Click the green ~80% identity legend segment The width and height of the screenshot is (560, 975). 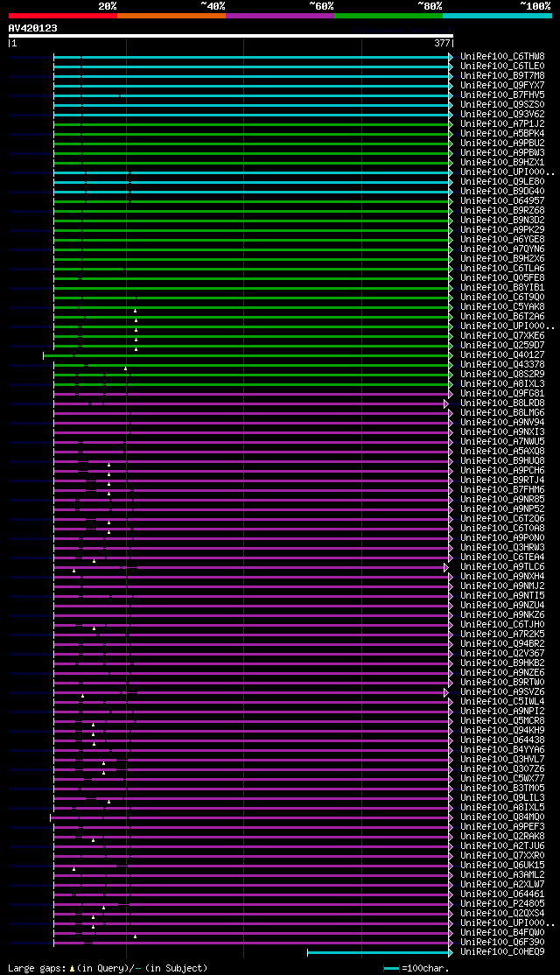coord(388,15)
